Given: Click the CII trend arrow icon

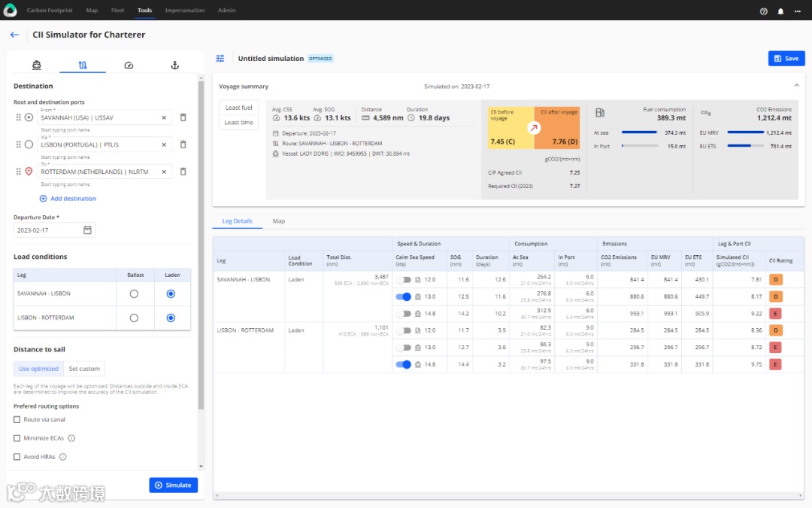Looking at the screenshot, I should [533, 127].
